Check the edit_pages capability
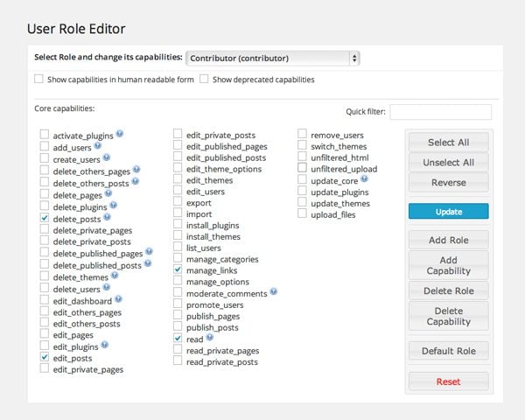525x420 pixels. click(x=45, y=333)
